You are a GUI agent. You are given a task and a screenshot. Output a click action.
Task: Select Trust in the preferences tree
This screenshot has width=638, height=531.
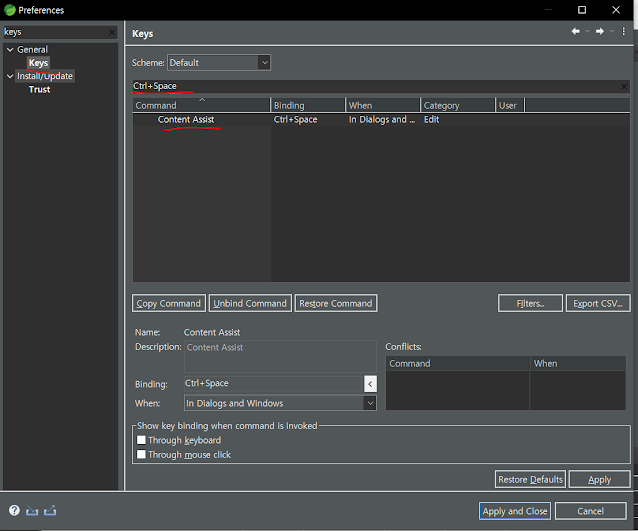point(39,89)
